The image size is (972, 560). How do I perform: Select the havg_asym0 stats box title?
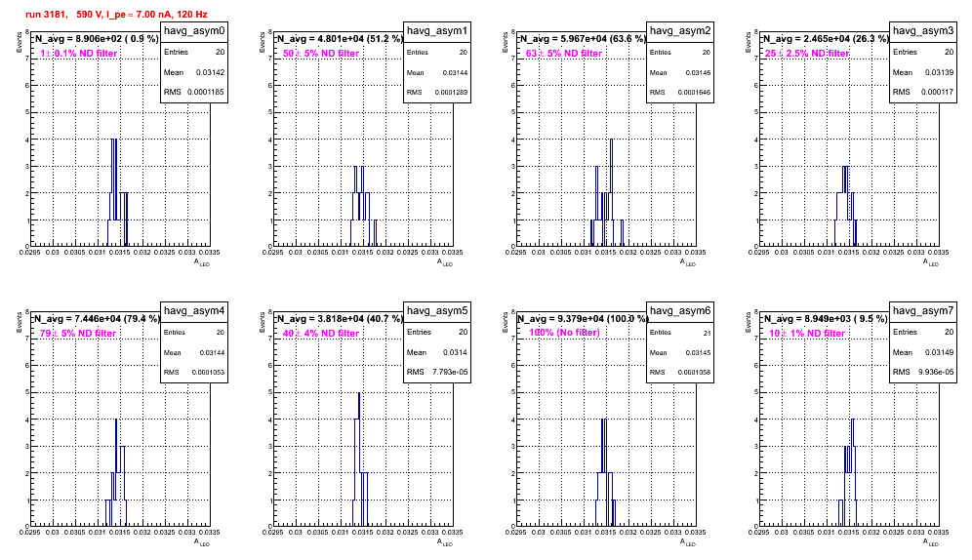(194, 31)
